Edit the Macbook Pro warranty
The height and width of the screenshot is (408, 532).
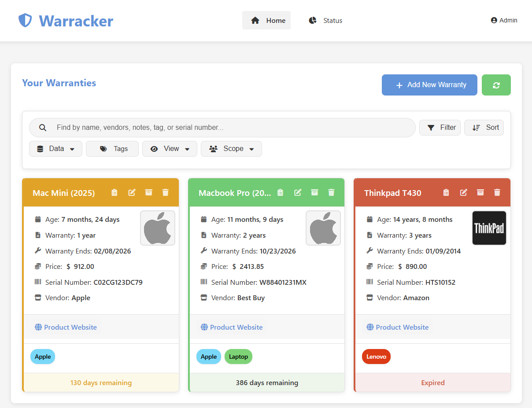[x=298, y=192]
